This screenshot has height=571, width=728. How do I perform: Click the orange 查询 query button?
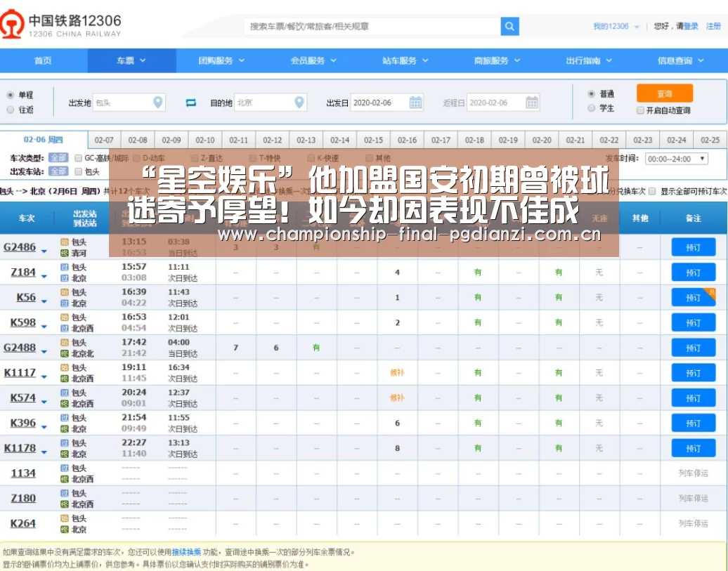664,93
